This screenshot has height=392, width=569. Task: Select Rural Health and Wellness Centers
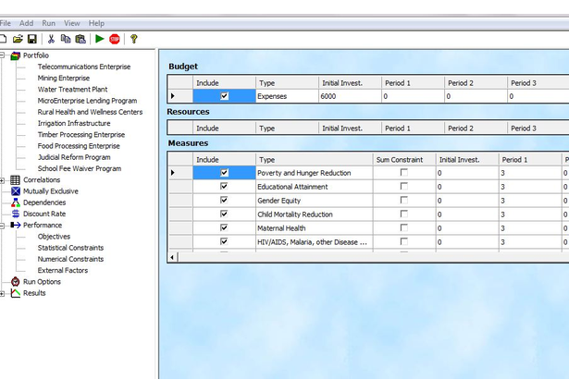90,112
